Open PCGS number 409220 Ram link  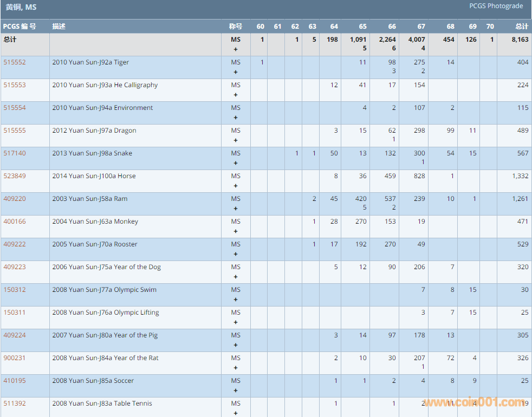(x=15, y=199)
